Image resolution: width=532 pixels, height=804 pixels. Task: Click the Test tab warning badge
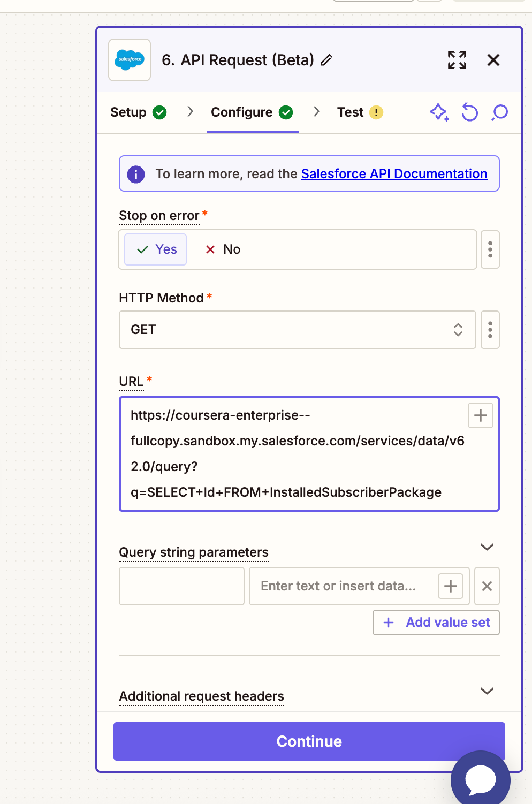[x=376, y=112]
